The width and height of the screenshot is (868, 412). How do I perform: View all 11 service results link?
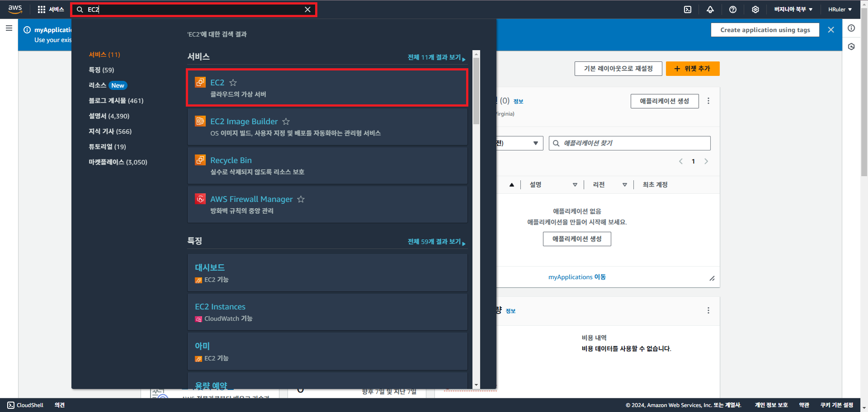coord(436,57)
